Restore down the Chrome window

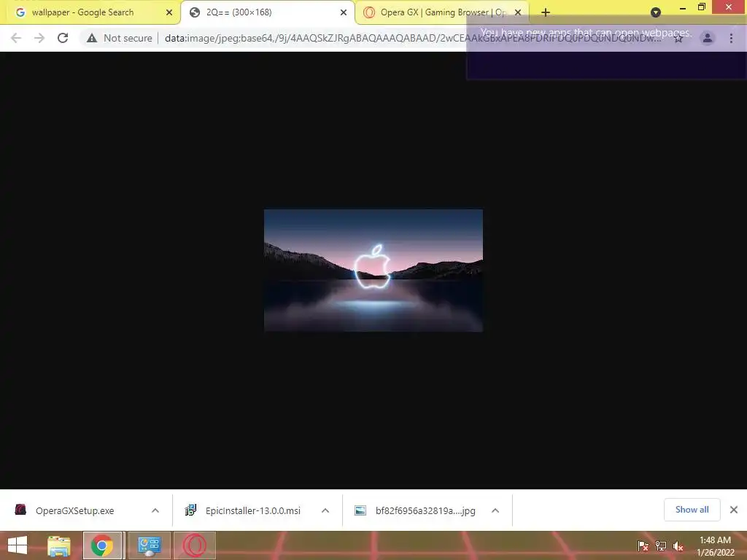(x=702, y=7)
